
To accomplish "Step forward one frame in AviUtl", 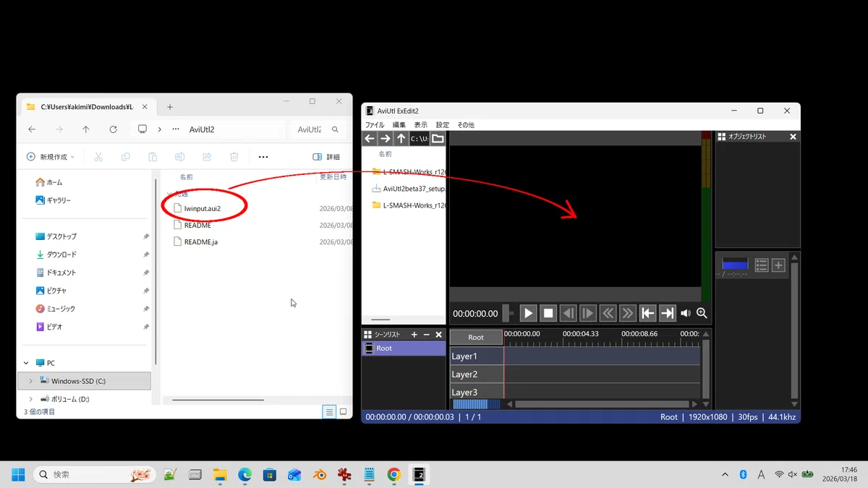I will click(x=588, y=313).
